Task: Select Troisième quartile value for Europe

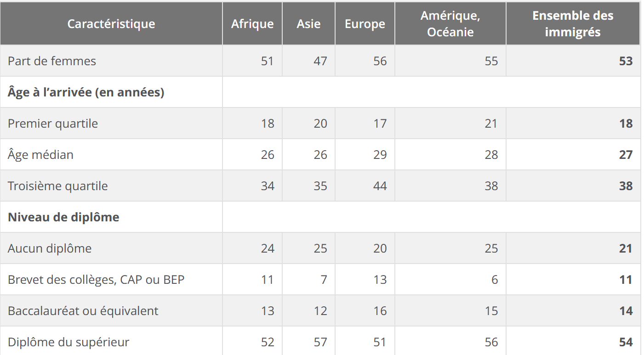Action: 380,186
